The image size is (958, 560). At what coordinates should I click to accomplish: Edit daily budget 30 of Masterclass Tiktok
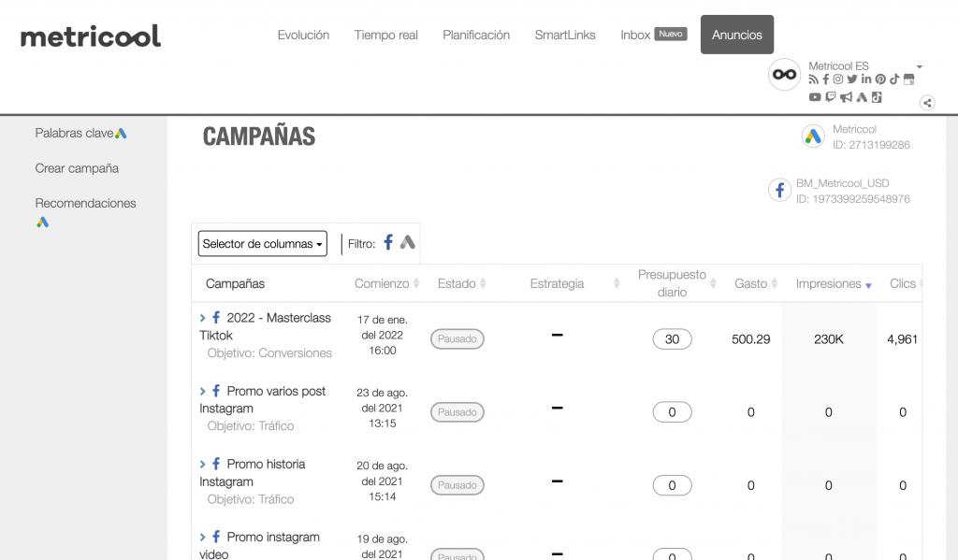tap(672, 339)
